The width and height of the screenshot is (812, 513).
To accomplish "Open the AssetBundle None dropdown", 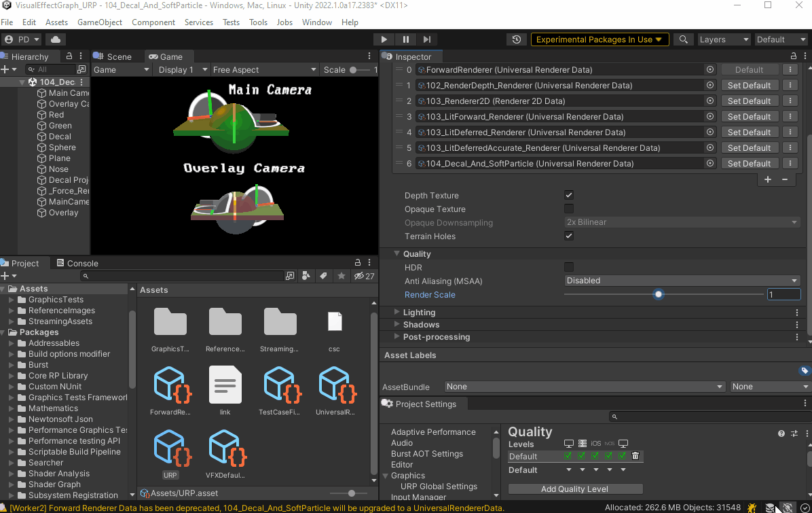I will (x=584, y=387).
